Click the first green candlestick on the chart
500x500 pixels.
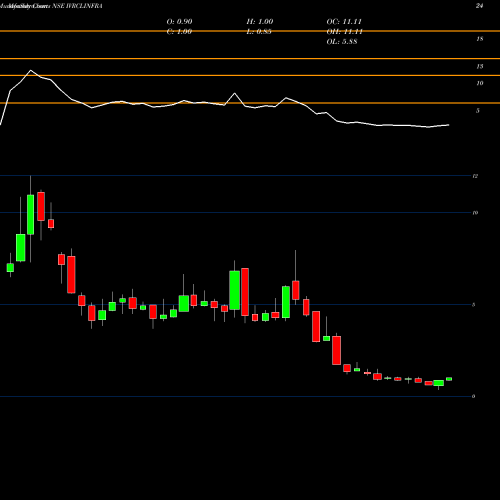tap(10, 268)
